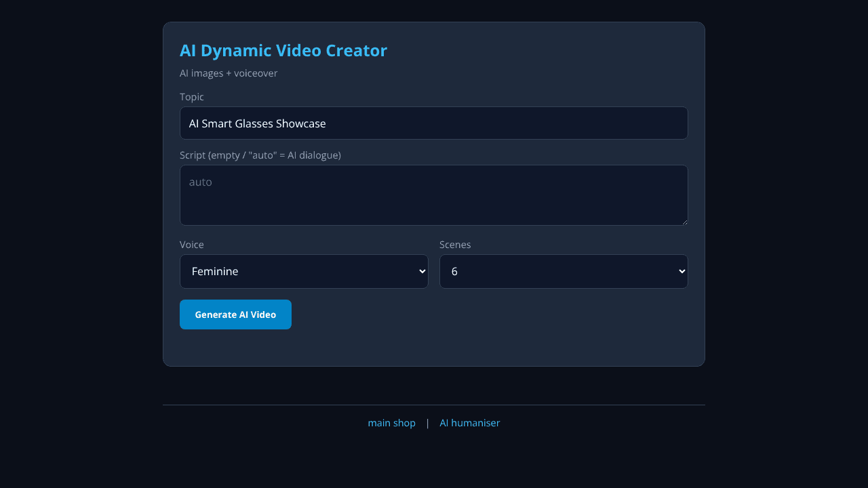Click the Voice label
Image resolution: width=868 pixels, height=488 pixels.
pyautogui.click(x=192, y=245)
